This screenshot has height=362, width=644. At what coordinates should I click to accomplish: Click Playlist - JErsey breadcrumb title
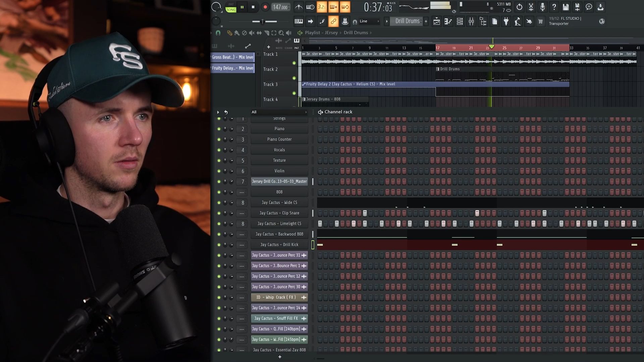click(x=321, y=33)
